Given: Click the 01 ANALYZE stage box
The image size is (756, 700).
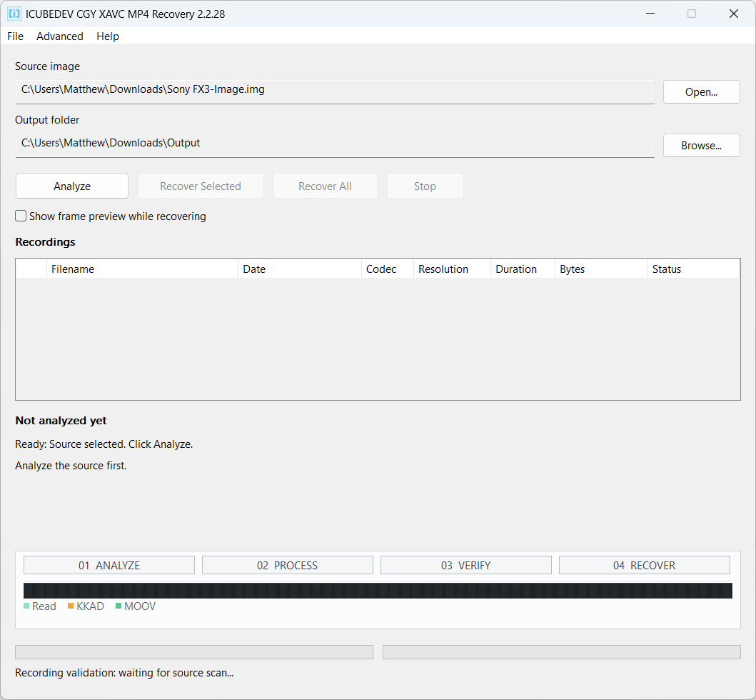Looking at the screenshot, I should pyautogui.click(x=109, y=565).
